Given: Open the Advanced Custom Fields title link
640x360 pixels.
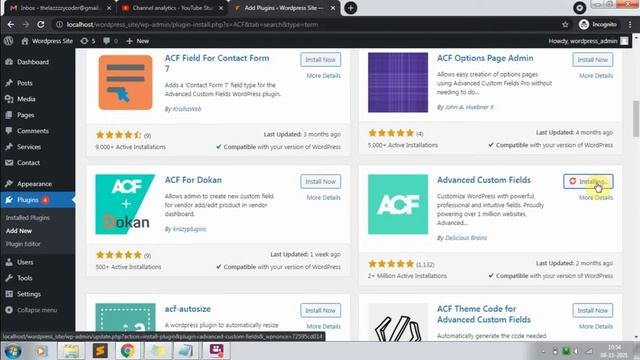Looking at the screenshot, I should coord(484,180).
